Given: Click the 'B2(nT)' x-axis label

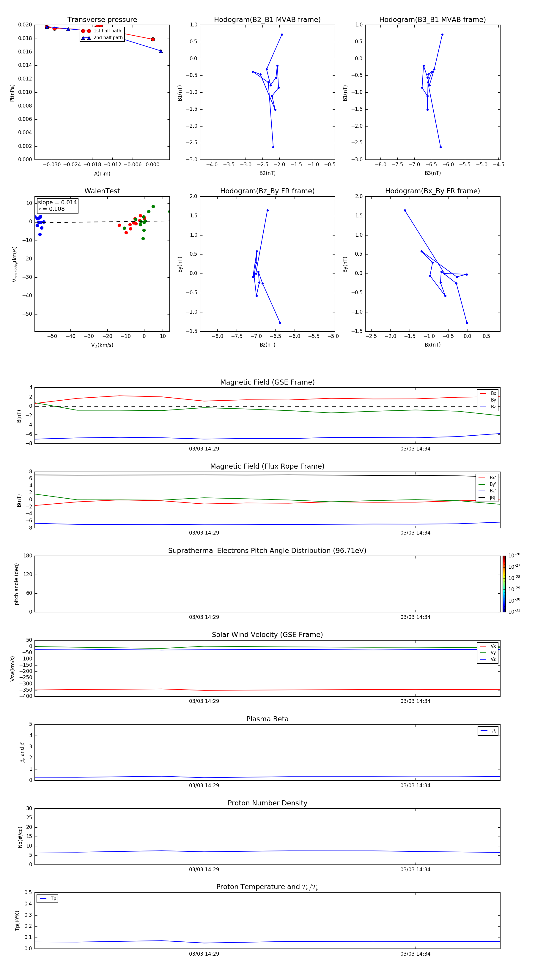Looking at the screenshot, I should click(x=267, y=173).
